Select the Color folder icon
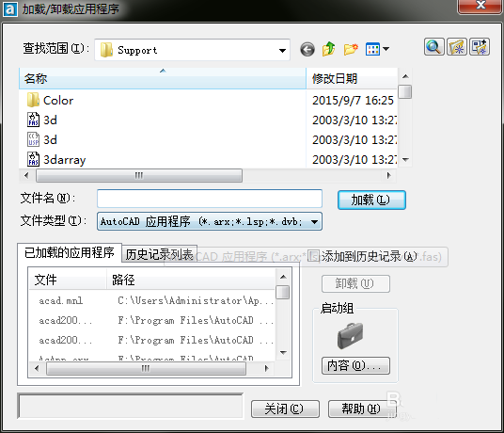Screen dimensions: 504x433 pyautogui.click(x=33, y=100)
